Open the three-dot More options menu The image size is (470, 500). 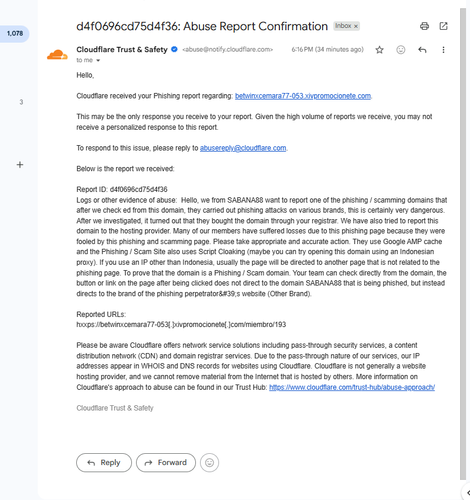pos(443,50)
